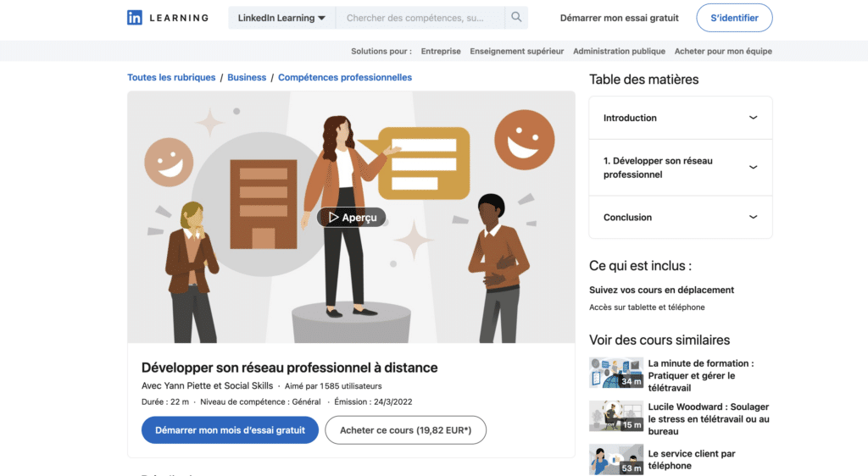Open thumbnail of Le service client par téléphone

point(616,459)
